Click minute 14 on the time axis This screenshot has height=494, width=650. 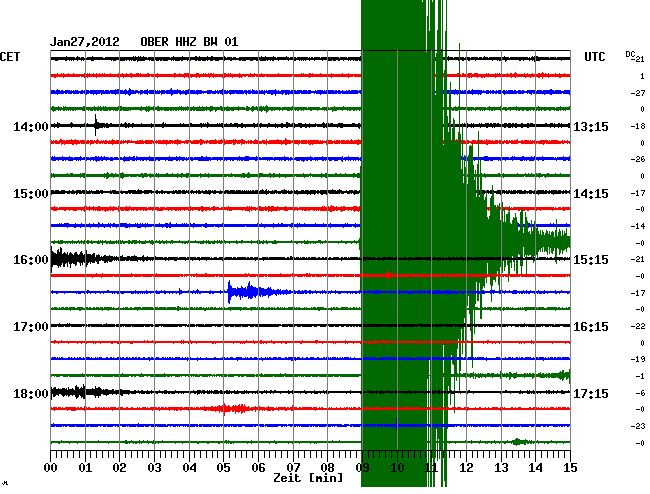(535, 468)
